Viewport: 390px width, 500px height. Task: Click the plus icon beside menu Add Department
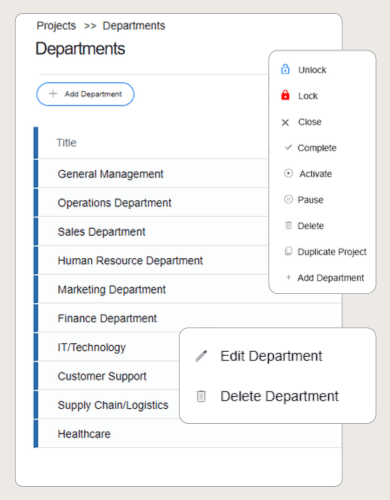[x=288, y=277]
